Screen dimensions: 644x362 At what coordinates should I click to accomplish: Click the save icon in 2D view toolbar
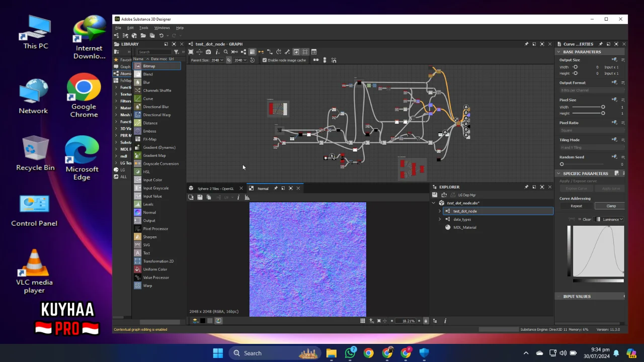click(x=200, y=198)
